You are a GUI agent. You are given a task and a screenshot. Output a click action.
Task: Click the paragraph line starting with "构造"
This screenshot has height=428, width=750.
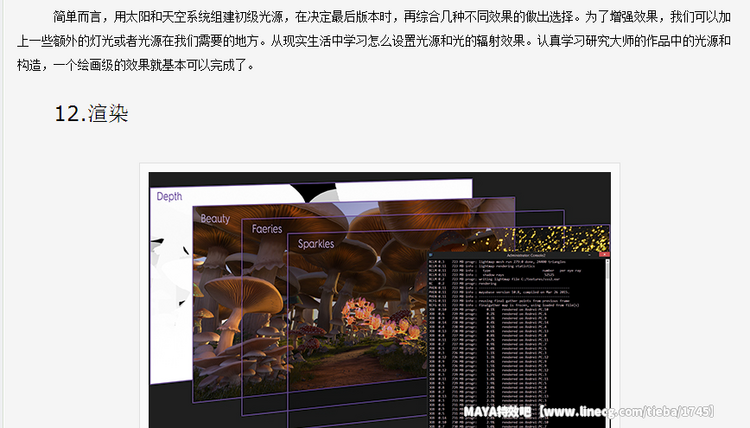135,65
